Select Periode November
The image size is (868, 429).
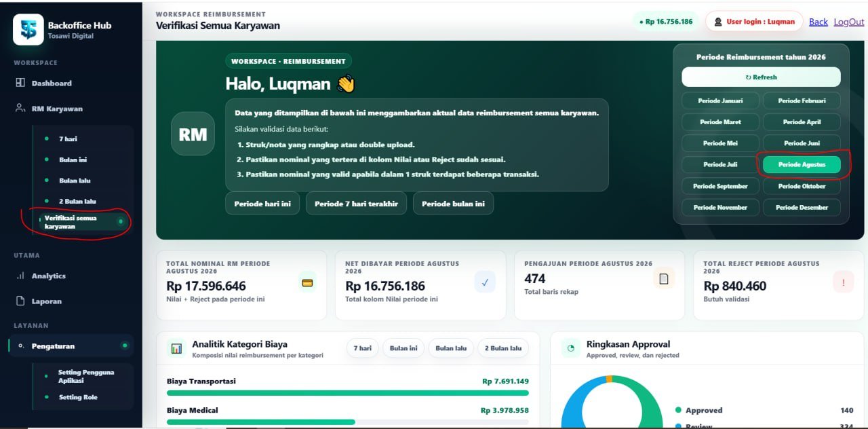(x=720, y=207)
